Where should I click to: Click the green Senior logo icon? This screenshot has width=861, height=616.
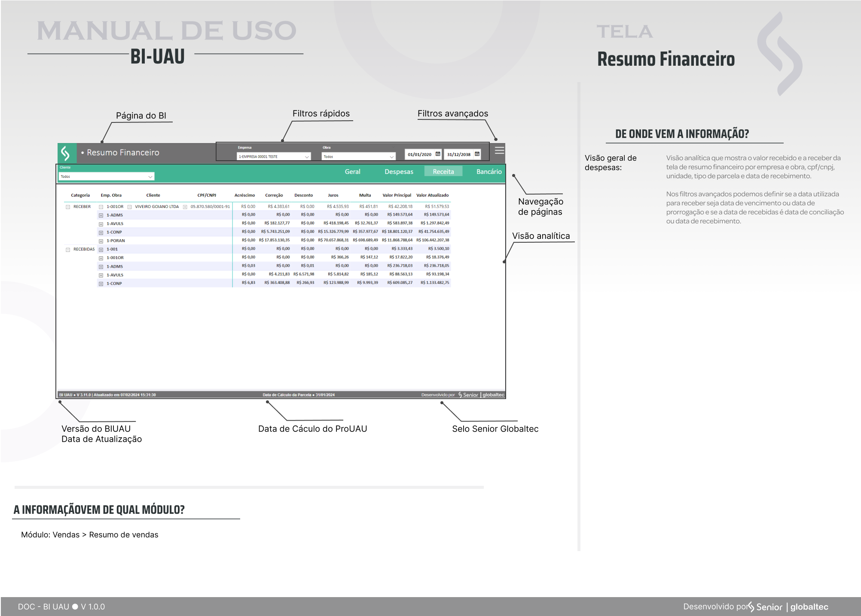pyautogui.click(x=66, y=152)
